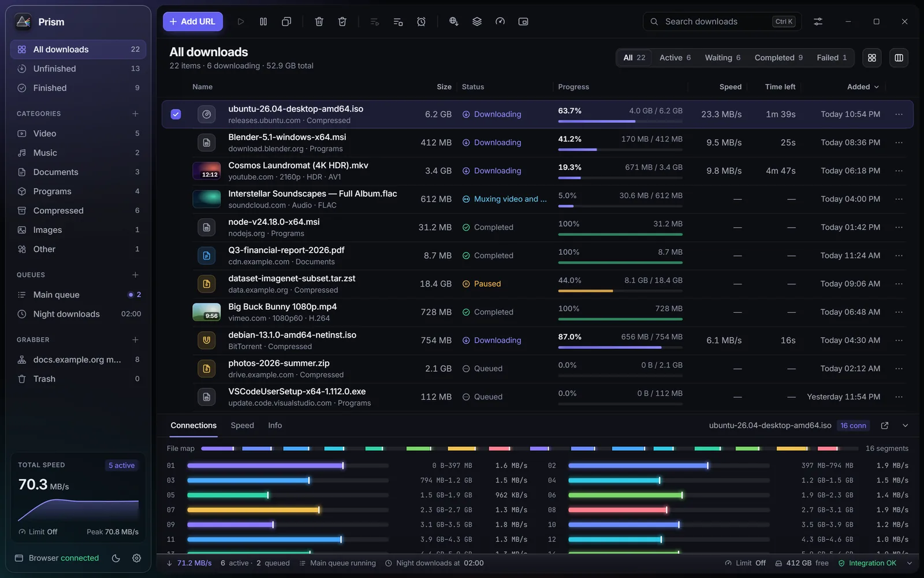The height and width of the screenshot is (578, 924).
Task: Click the segment 01 connection progress bar
Action: [x=288, y=465]
